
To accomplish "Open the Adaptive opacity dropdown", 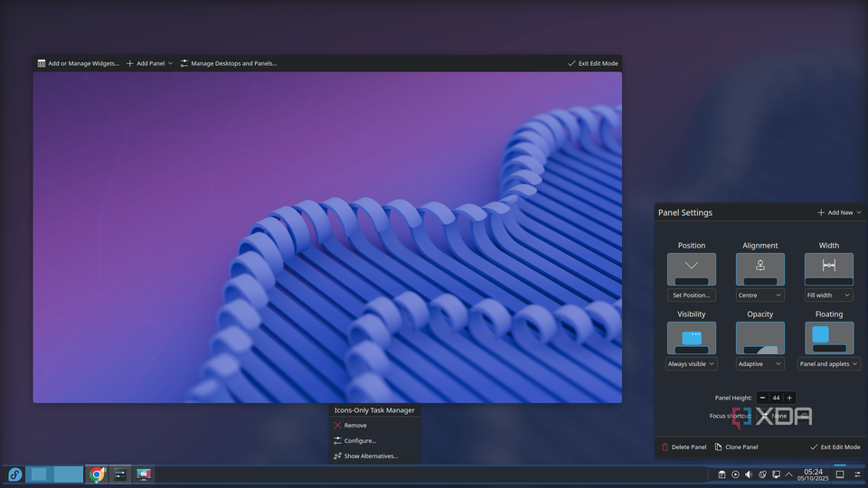I will coord(760,364).
